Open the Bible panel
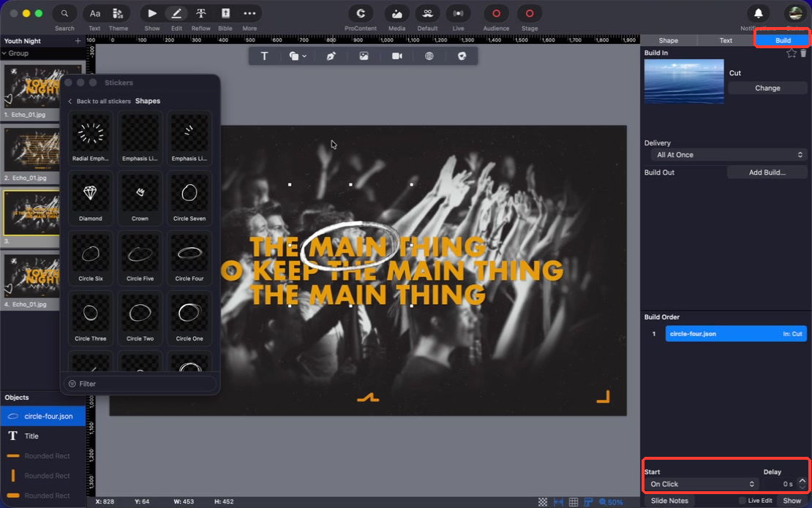Viewport: 812px width, 508px height. tap(225, 13)
